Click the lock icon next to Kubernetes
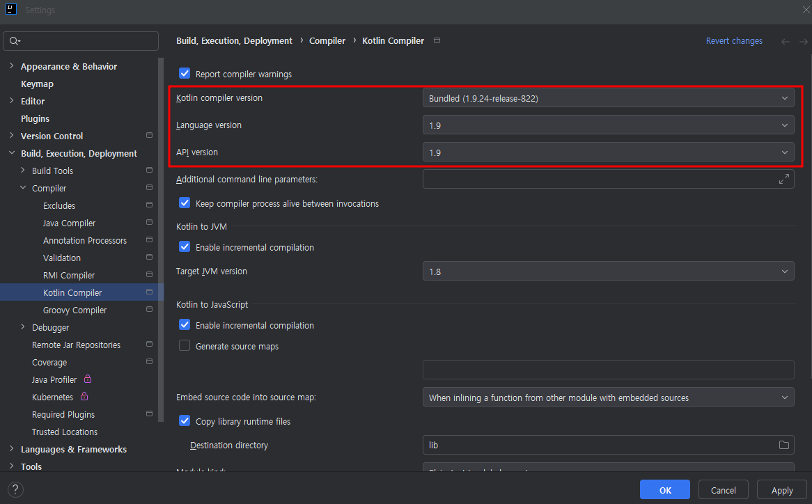Screen dimensions: 812x504 pyautogui.click(x=84, y=396)
